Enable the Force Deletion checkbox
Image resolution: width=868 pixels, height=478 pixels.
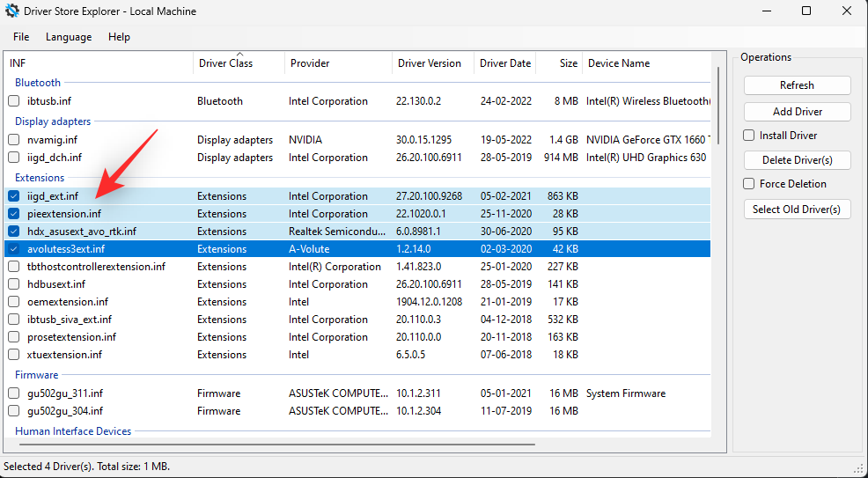click(x=749, y=184)
